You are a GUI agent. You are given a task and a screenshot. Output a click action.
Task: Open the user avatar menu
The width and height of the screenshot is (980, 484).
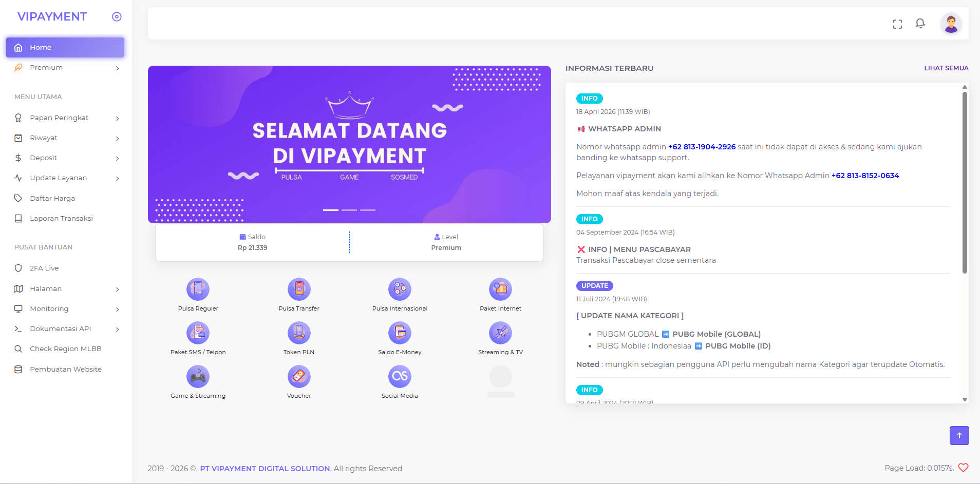pyautogui.click(x=951, y=24)
